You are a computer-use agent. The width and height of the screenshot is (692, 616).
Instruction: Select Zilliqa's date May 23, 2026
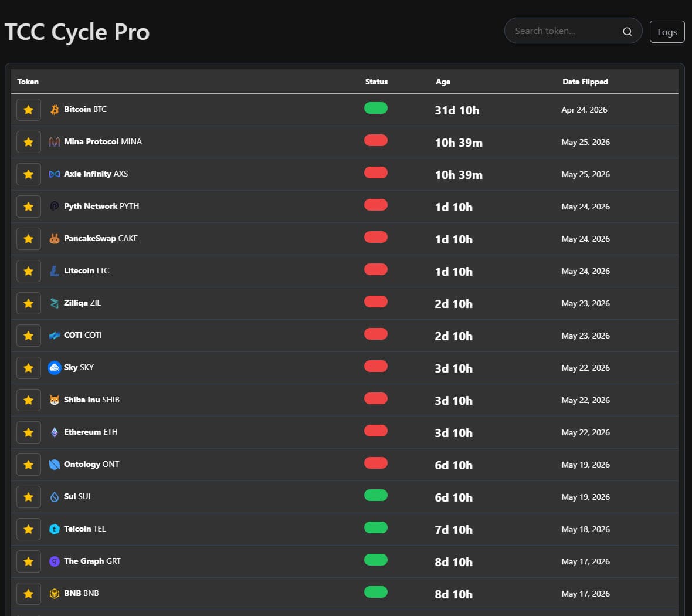click(x=585, y=304)
